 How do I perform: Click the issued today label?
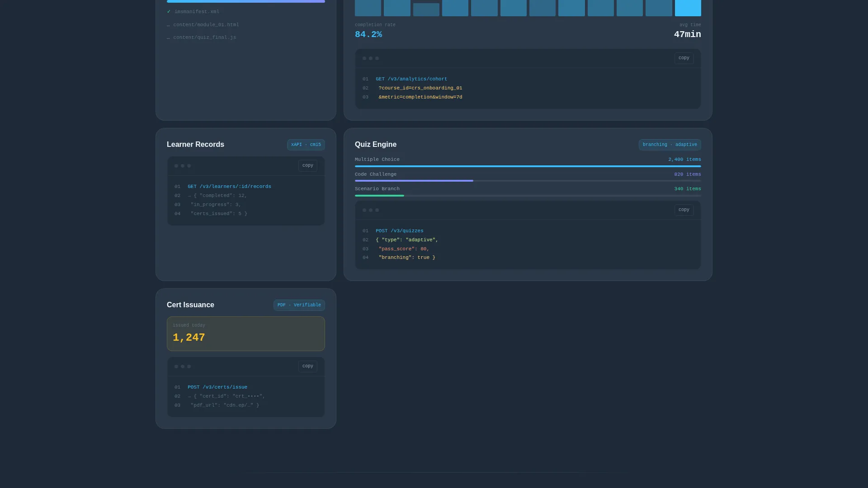point(189,325)
